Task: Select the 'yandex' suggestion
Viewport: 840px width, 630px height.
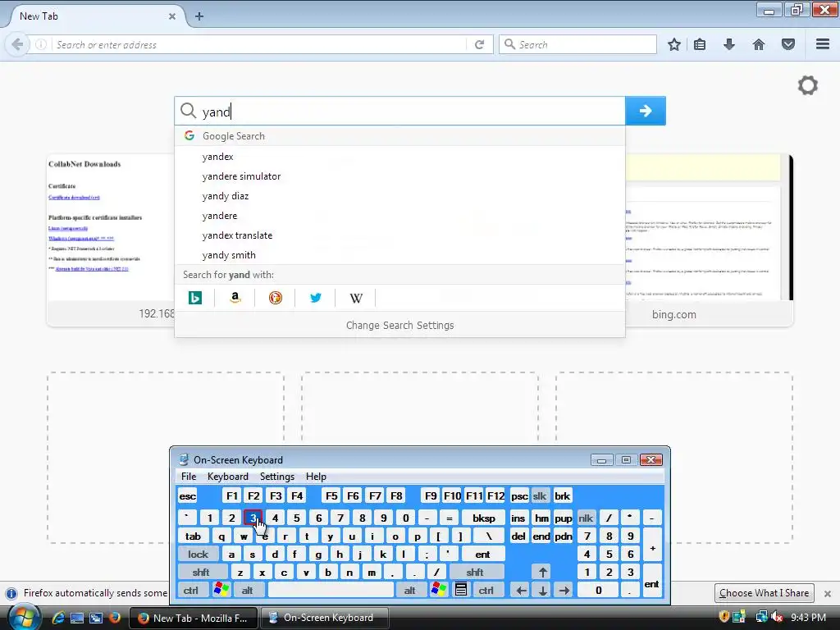Action: [x=399, y=157]
